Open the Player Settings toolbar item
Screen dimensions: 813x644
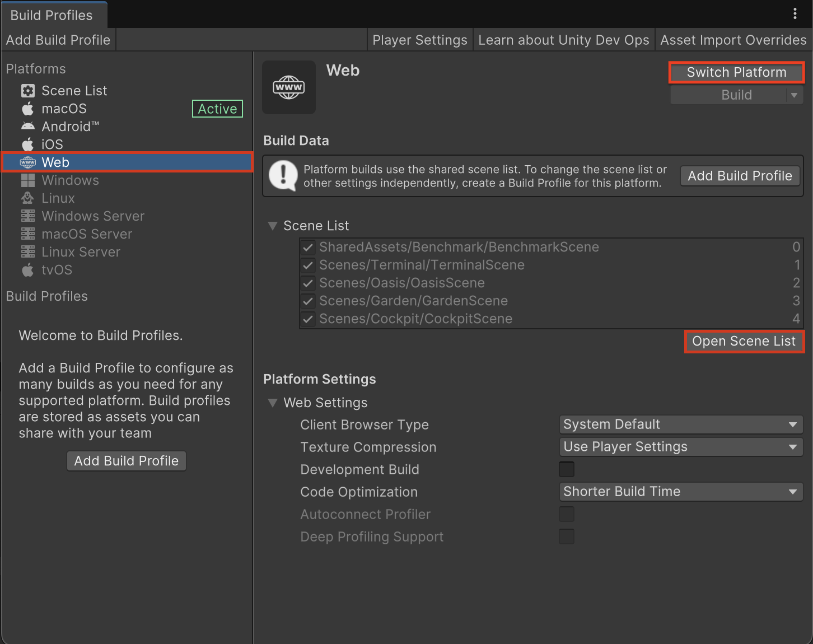[x=419, y=40]
